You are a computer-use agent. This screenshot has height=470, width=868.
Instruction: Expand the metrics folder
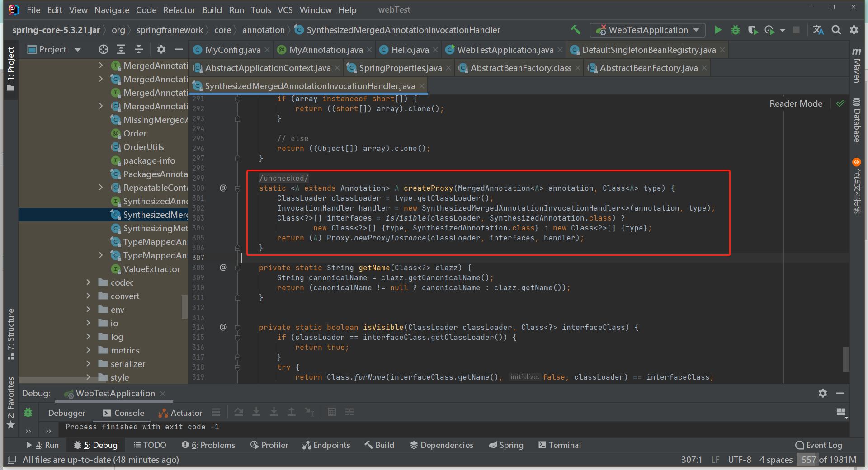(89, 350)
